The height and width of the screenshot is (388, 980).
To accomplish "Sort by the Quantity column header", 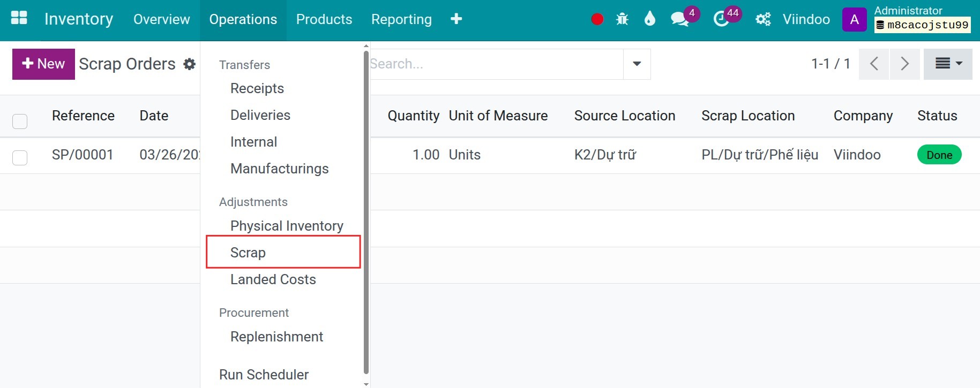I will pyautogui.click(x=413, y=116).
